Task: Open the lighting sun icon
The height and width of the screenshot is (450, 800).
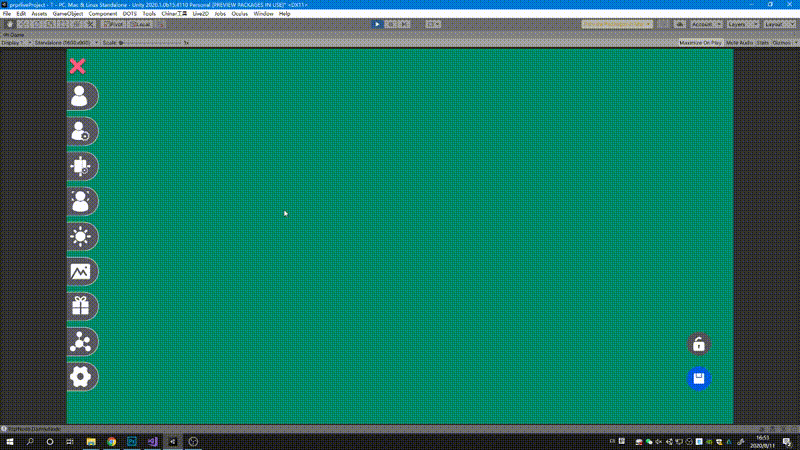Action: point(82,236)
